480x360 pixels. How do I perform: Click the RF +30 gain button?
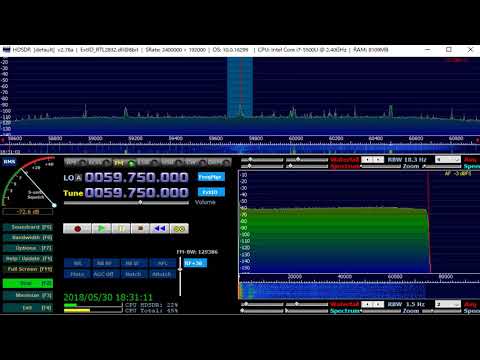[195, 263]
